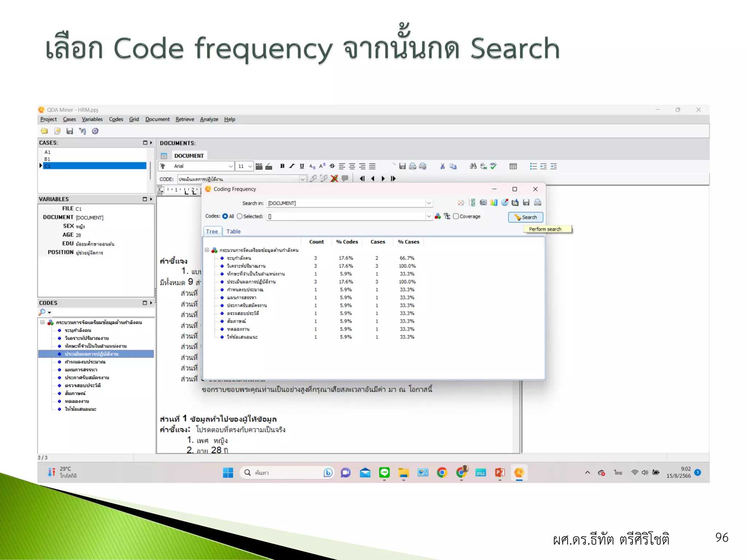Select case A1 in the CASES list

coord(47,152)
